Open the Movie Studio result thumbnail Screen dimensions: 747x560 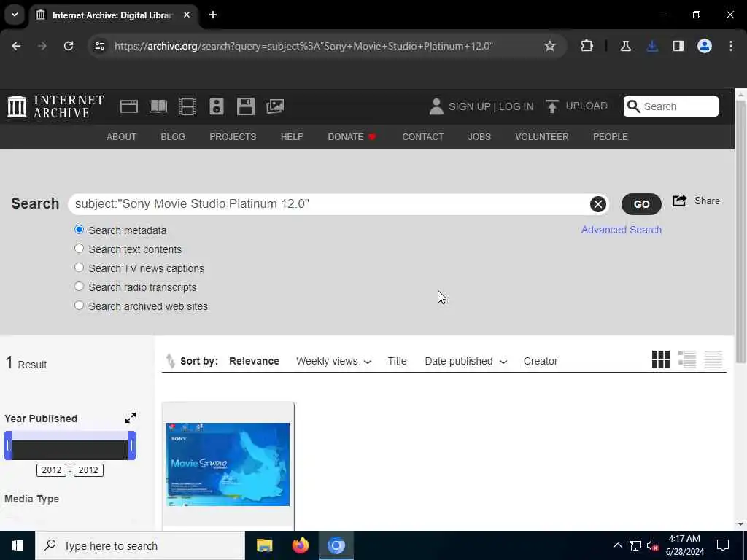click(x=228, y=464)
